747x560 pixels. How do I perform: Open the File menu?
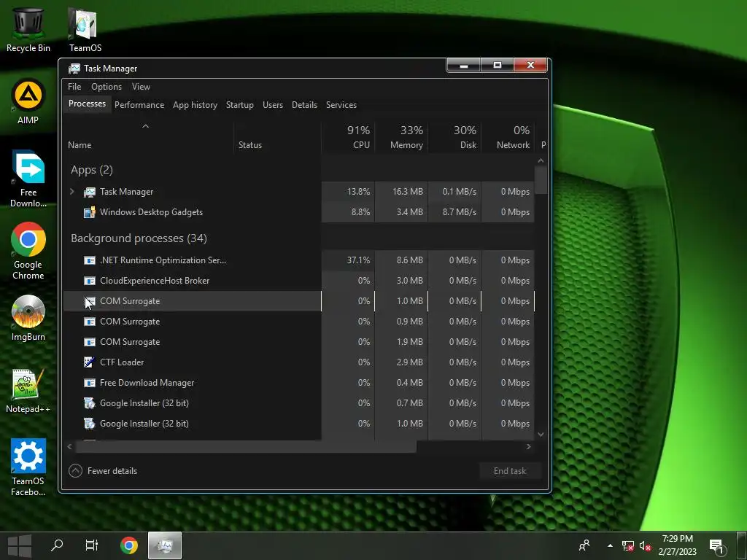[x=74, y=87]
